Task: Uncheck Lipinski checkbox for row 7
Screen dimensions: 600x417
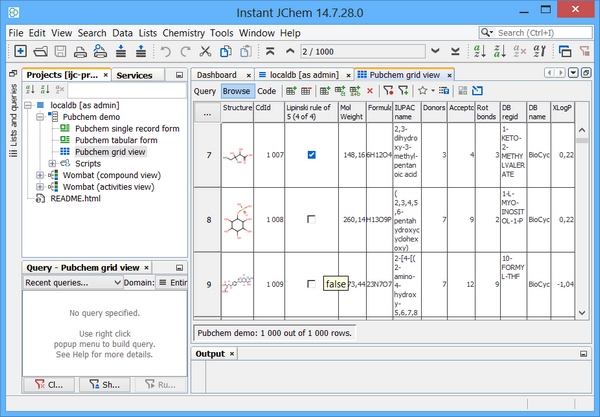Action: click(x=312, y=155)
